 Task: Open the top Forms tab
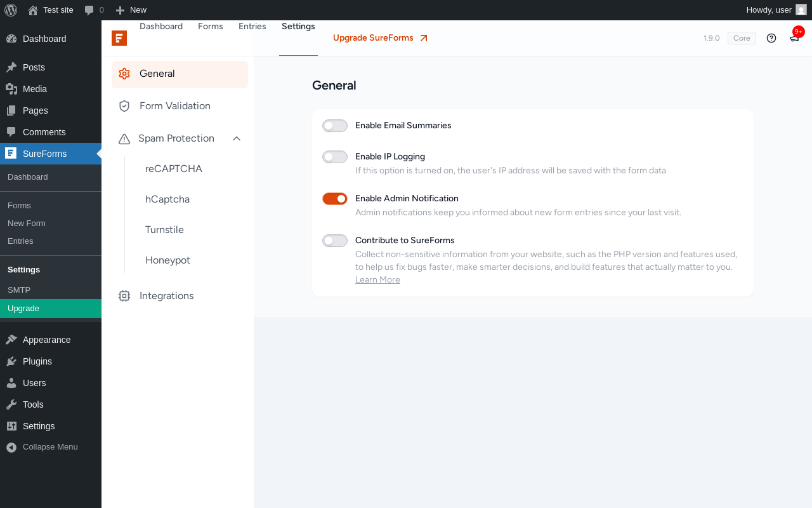point(211,26)
